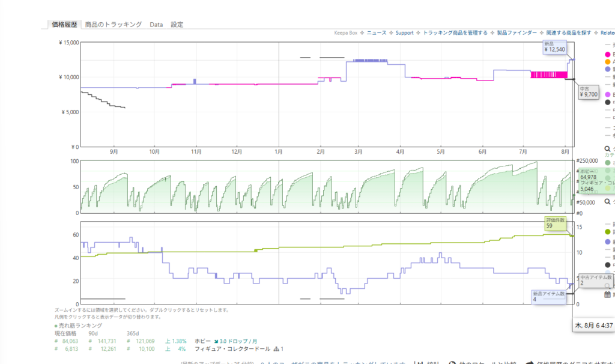Open the Data tab
This screenshot has height=364, width=615.
(x=156, y=24)
